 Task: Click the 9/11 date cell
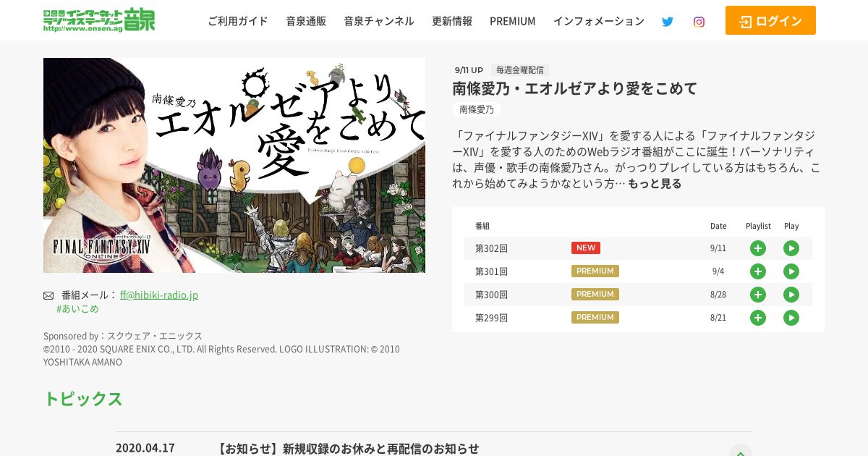(x=718, y=248)
